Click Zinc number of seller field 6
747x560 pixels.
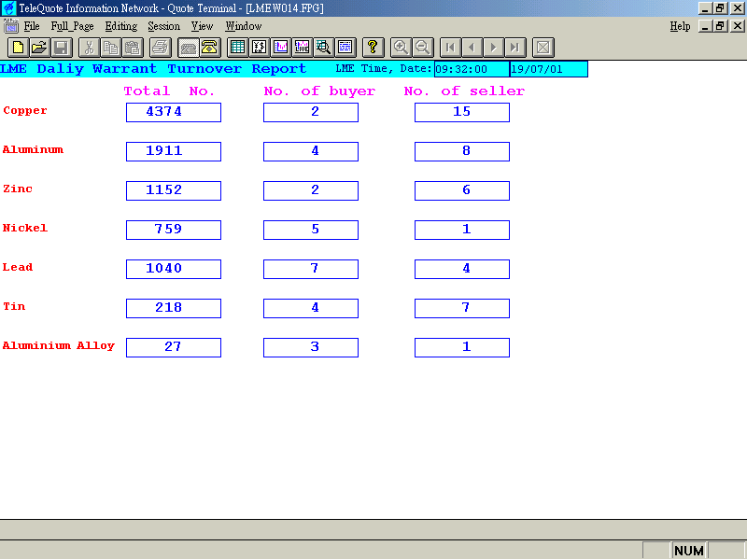462,190
